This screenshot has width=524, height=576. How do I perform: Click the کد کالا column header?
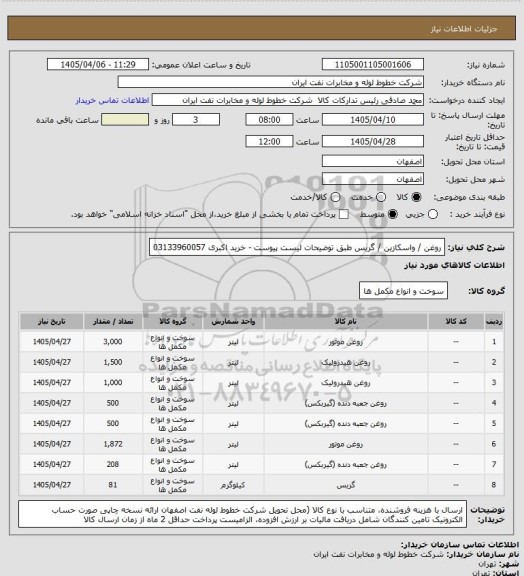456,321
